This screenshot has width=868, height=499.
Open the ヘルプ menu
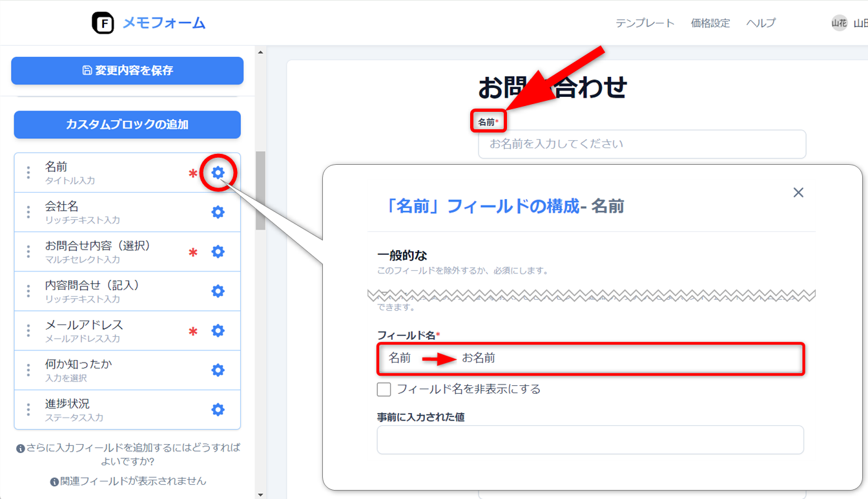[761, 23]
